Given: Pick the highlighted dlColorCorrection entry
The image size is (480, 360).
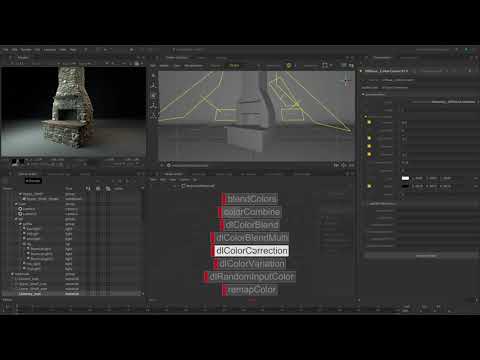Looking at the screenshot, I should 250,251.
